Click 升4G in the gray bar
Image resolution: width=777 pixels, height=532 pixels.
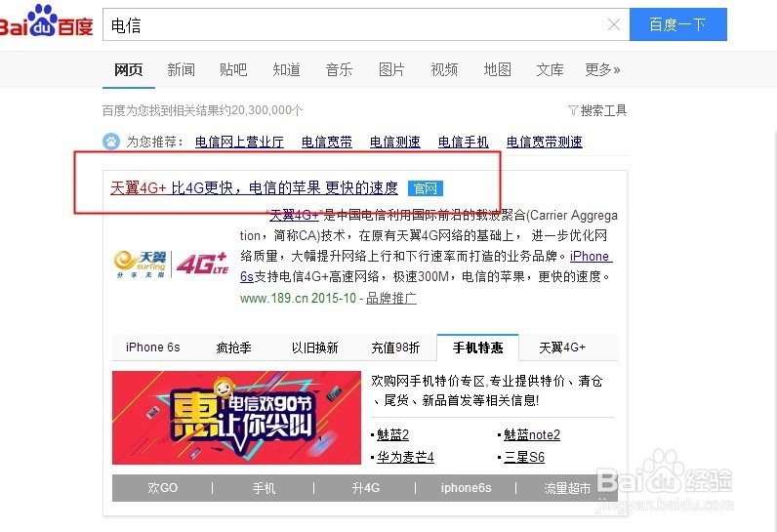tap(366, 488)
